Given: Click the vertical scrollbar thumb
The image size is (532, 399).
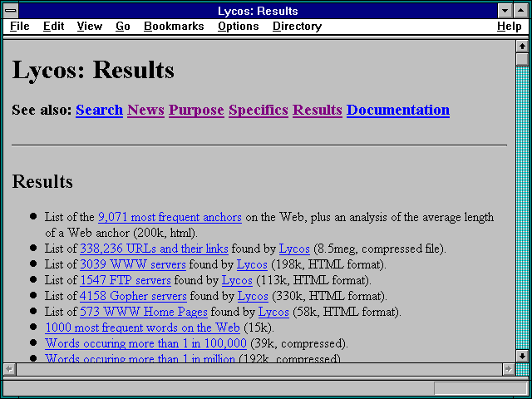Looking at the screenshot, I should click(x=522, y=59).
